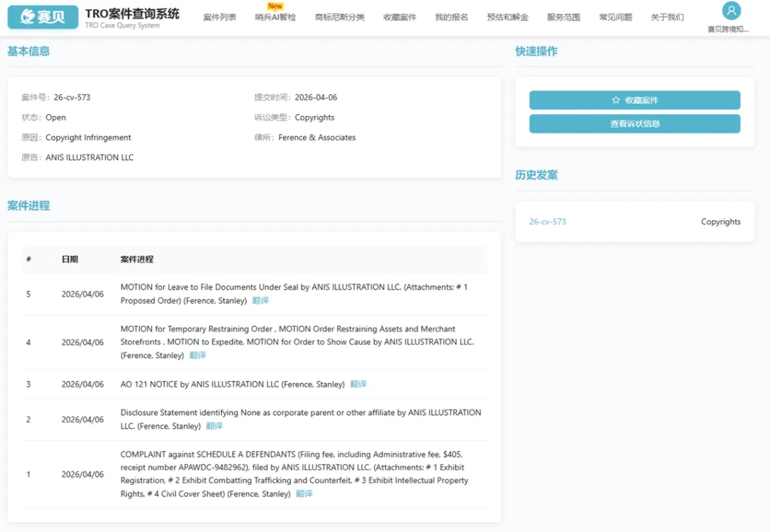This screenshot has height=532, width=770.
Task: Open 收藏案件 menu in navigation
Action: coord(400,17)
